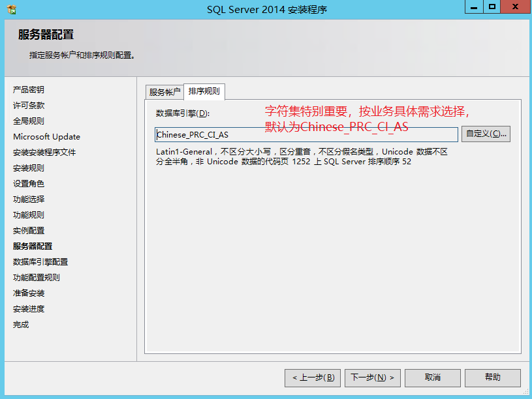Click the 安装规则 step in sidebar
The width and height of the screenshot is (532, 399).
pyautogui.click(x=29, y=168)
